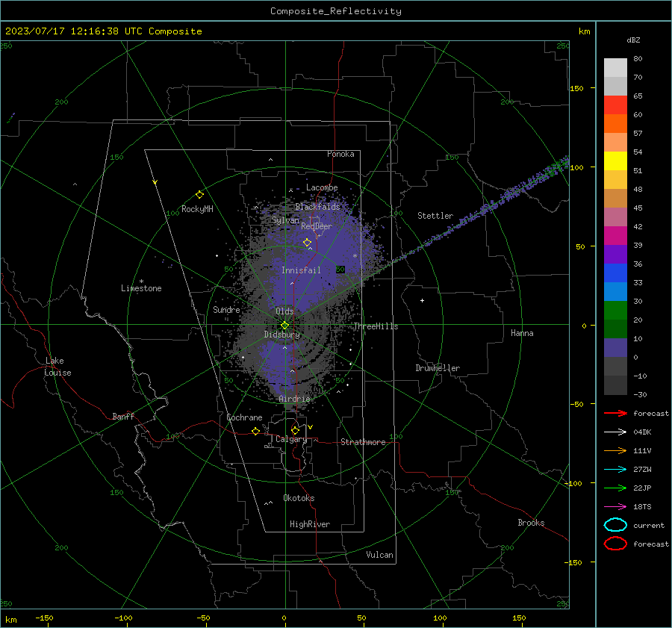Click the Blackfalds city label

317,207
